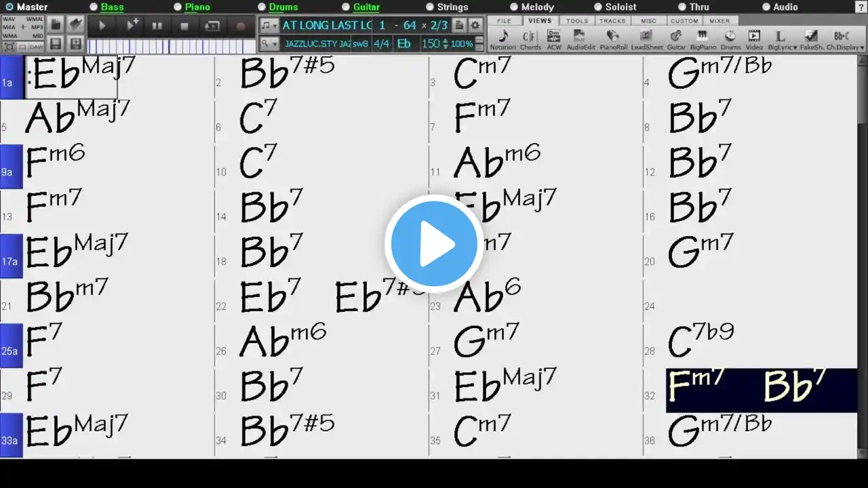Switch to the VIEWS toolbar tab

[x=540, y=21]
